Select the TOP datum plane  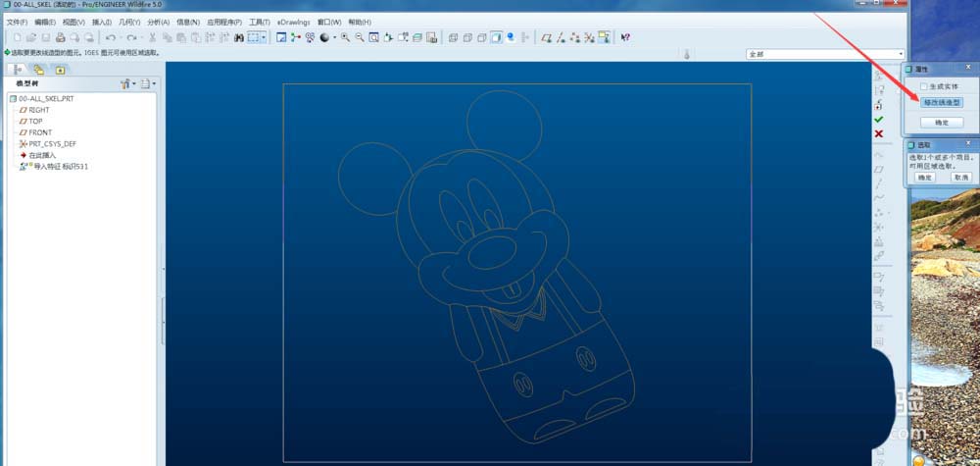31,122
